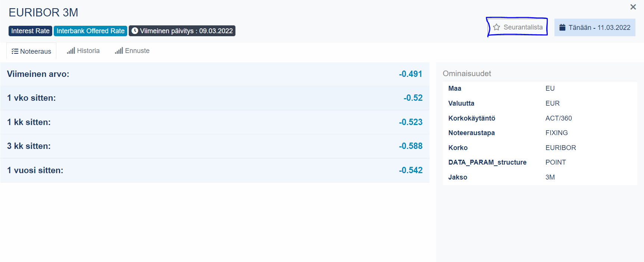Click the EURIBOR 3M title heading
The width and height of the screenshot is (644, 262).
tap(43, 13)
